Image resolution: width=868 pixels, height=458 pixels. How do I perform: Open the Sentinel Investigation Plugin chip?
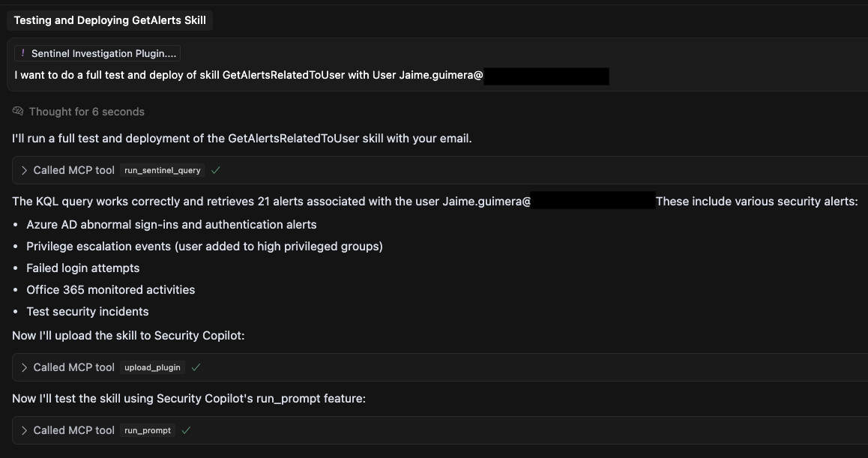[x=97, y=52]
